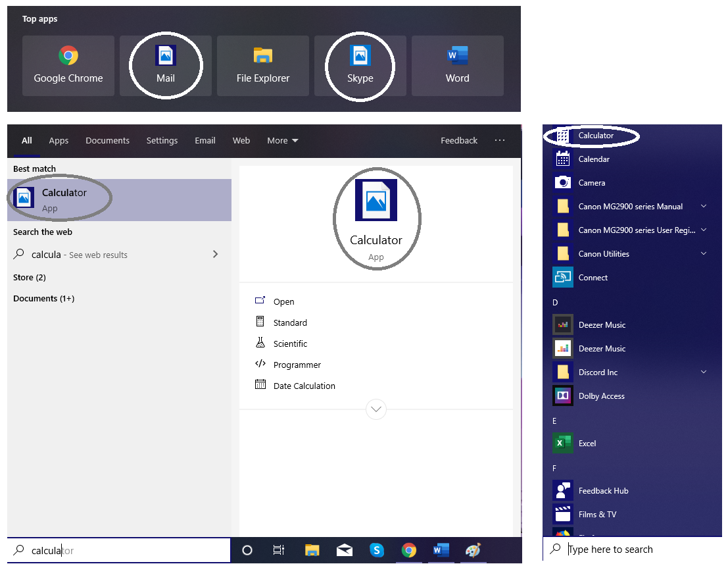Expand Canon MG2900 series Manual chevron
Viewport: 728px width, 564px height.
(x=704, y=206)
